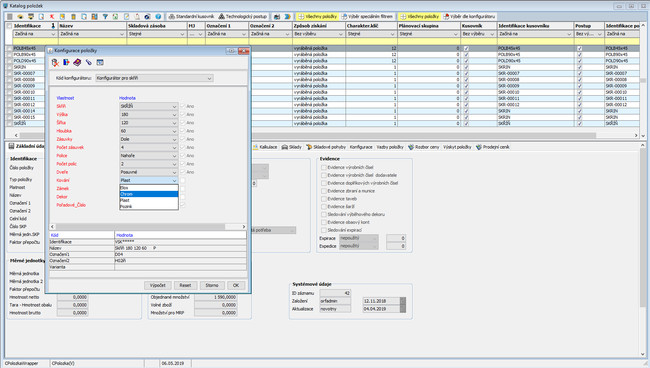Switch to the Sklady tab
Viewport: 650px width, 368px height.
click(x=292, y=147)
